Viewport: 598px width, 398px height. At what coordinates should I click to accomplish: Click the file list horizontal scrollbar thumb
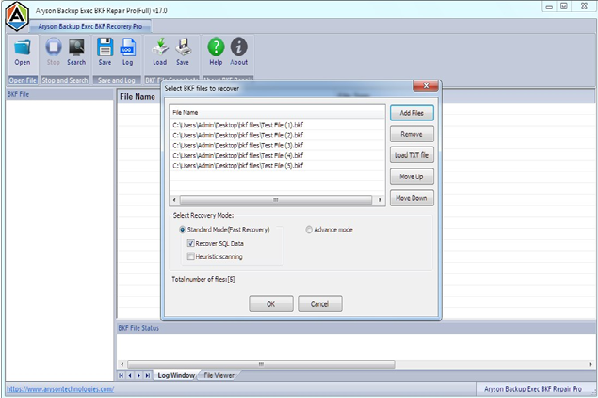(276, 200)
